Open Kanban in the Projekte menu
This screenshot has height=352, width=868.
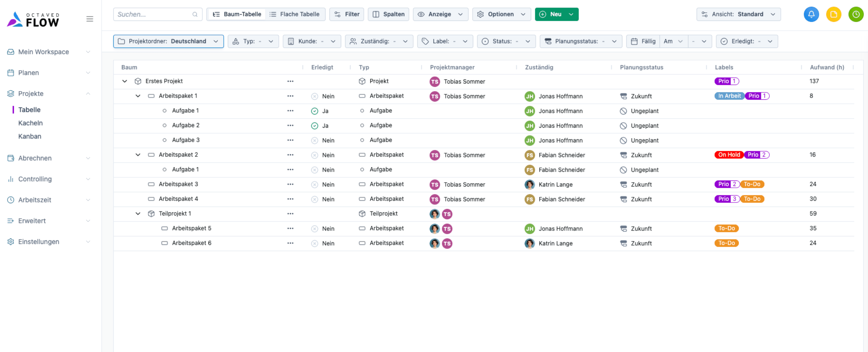click(x=30, y=136)
